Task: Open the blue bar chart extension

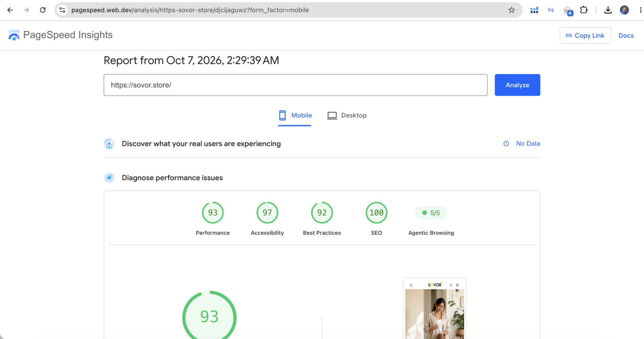Action: pos(534,10)
